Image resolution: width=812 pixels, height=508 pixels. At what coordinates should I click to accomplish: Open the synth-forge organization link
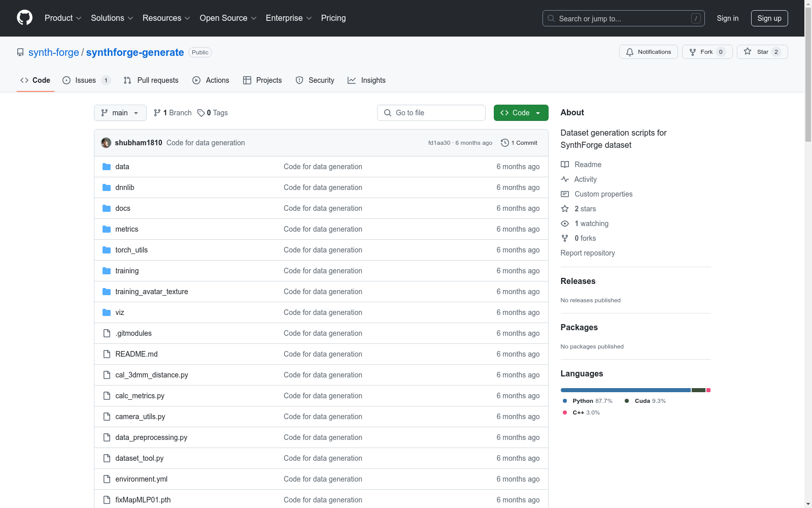[54, 52]
